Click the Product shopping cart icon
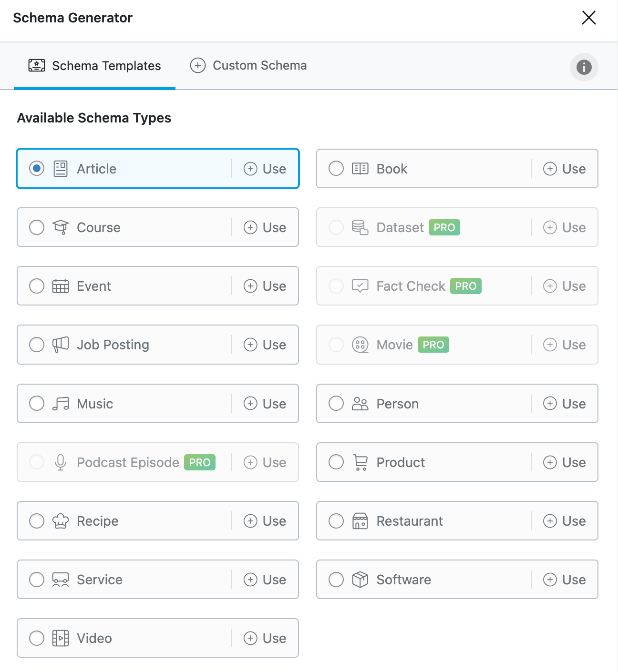The image size is (618, 672). pyautogui.click(x=360, y=462)
